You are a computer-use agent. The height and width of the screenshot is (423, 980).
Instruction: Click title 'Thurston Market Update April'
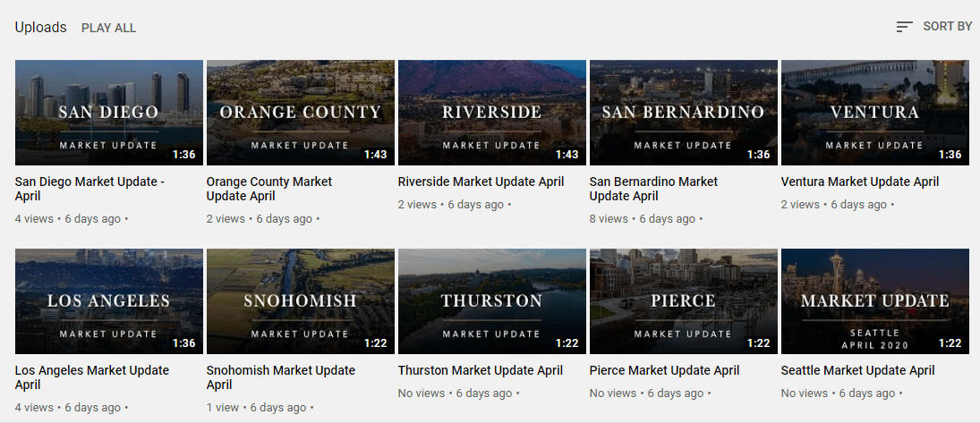pos(480,370)
